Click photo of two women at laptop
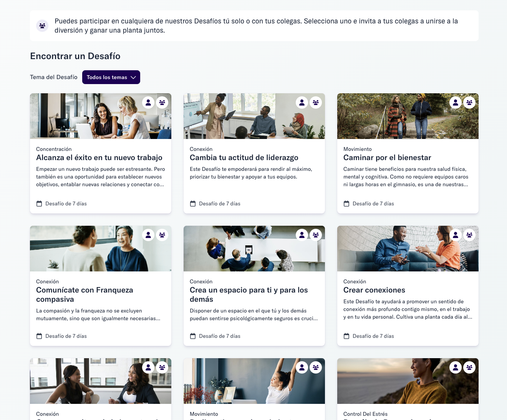Screen dimensions: 507x420 (101, 116)
